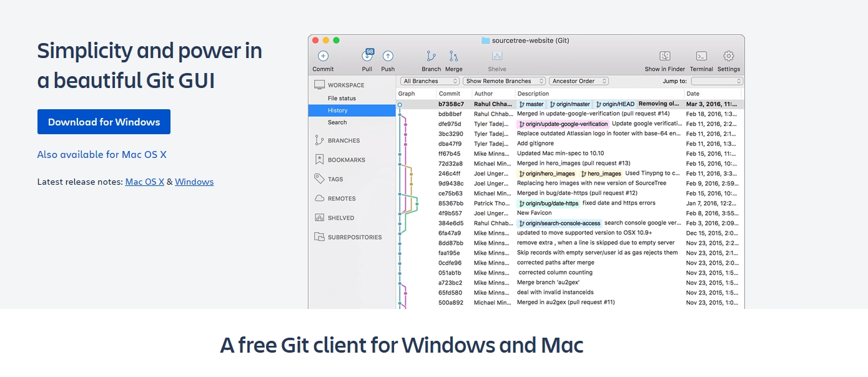868x377 pixels.
Task: Click the origin/bug/date-https branch label
Action: coord(549,203)
